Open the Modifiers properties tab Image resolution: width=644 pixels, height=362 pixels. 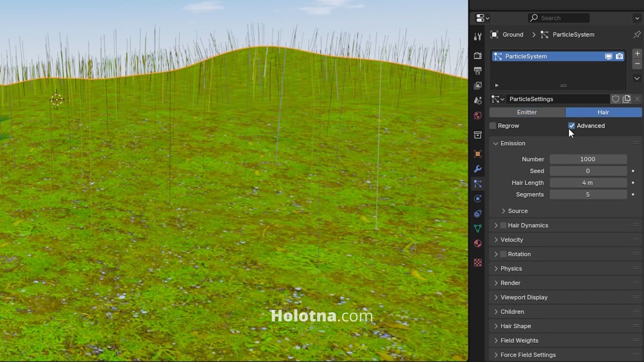477,169
